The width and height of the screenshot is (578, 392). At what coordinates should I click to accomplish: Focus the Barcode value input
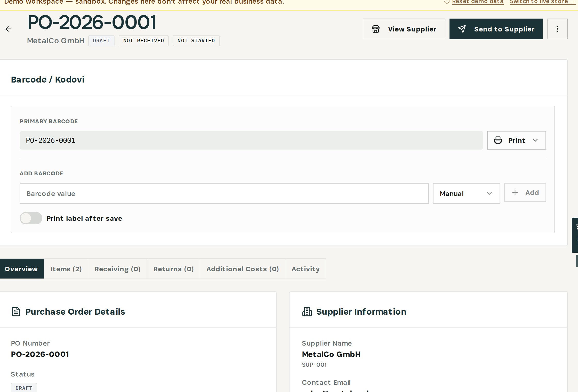pyautogui.click(x=224, y=193)
